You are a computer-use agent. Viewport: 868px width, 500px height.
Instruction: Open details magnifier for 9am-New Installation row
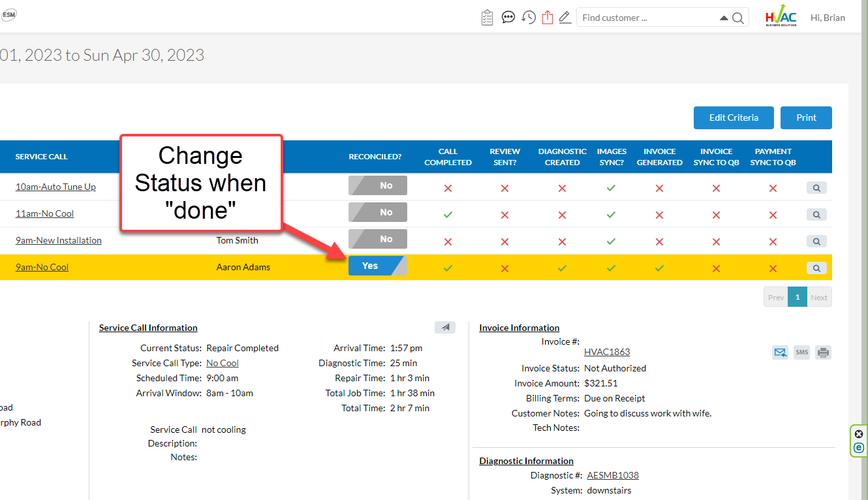[816, 242]
